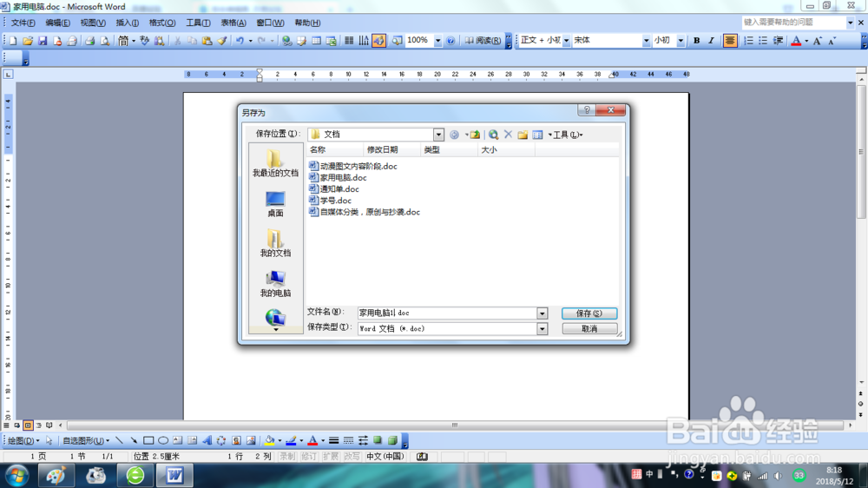Click the Shadow Style icon
The height and width of the screenshot is (488, 868).
click(378, 441)
